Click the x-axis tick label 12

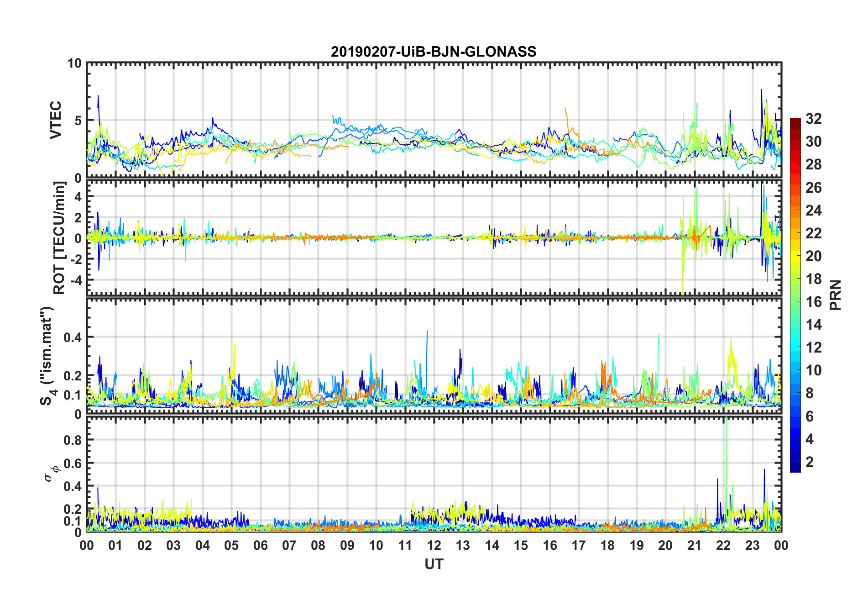pos(434,545)
